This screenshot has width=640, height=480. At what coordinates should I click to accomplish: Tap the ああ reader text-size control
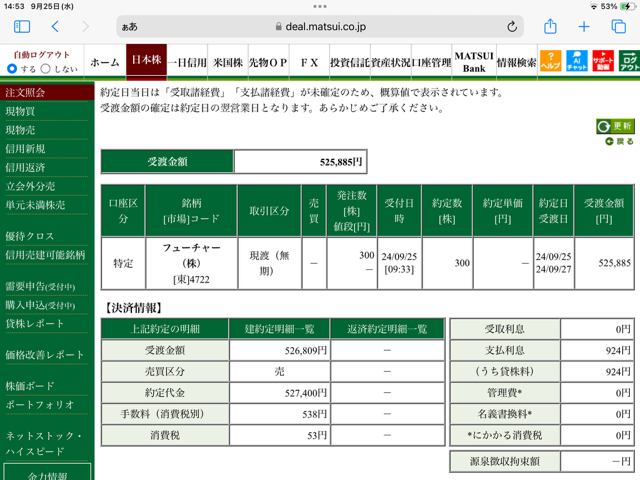click(130, 27)
